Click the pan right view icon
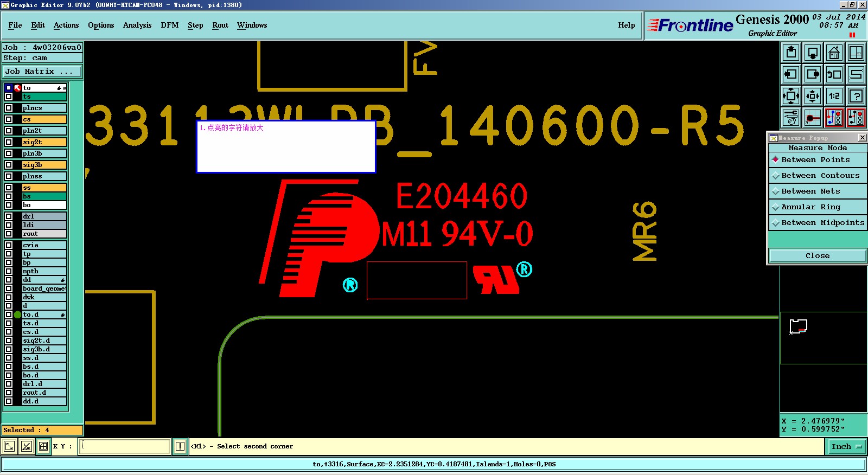Screen dimensions: 868x475 [x=813, y=74]
